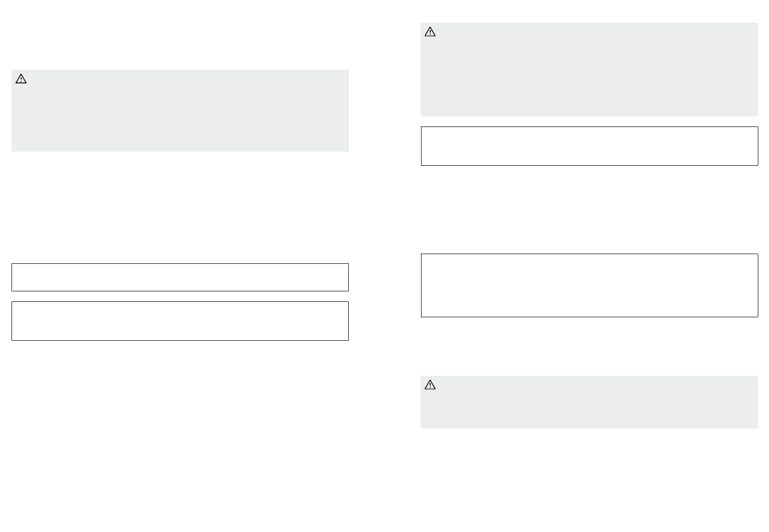This screenshot has height=532, width=769.
Task: Click the outlined box below the top-right grey panel
Action: tap(589, 147)
